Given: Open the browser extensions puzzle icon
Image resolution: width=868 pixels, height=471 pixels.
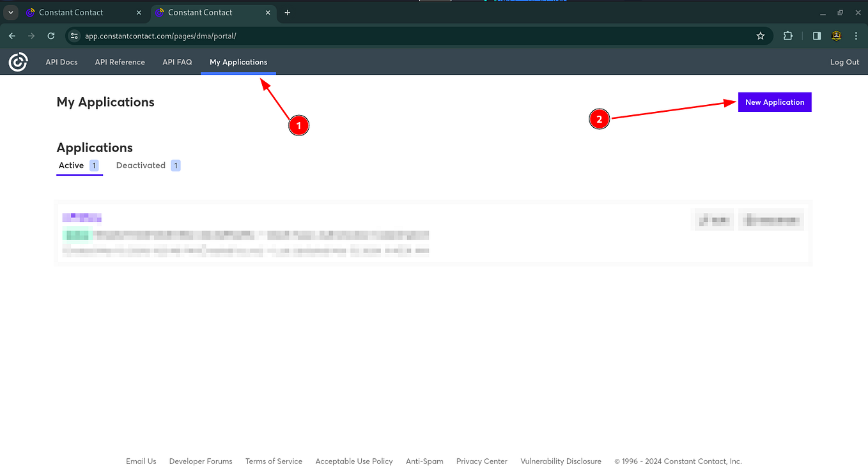Looking at the screenshot, I should click(x=787, y=36).
